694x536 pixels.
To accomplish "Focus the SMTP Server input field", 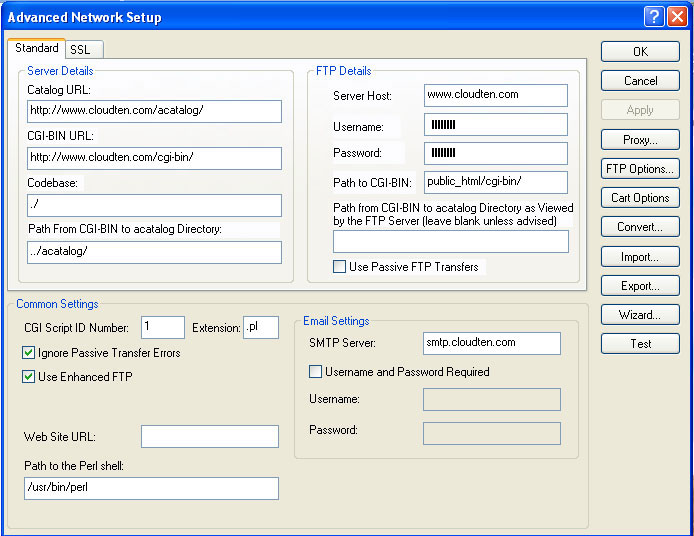I will pos(490,343).
